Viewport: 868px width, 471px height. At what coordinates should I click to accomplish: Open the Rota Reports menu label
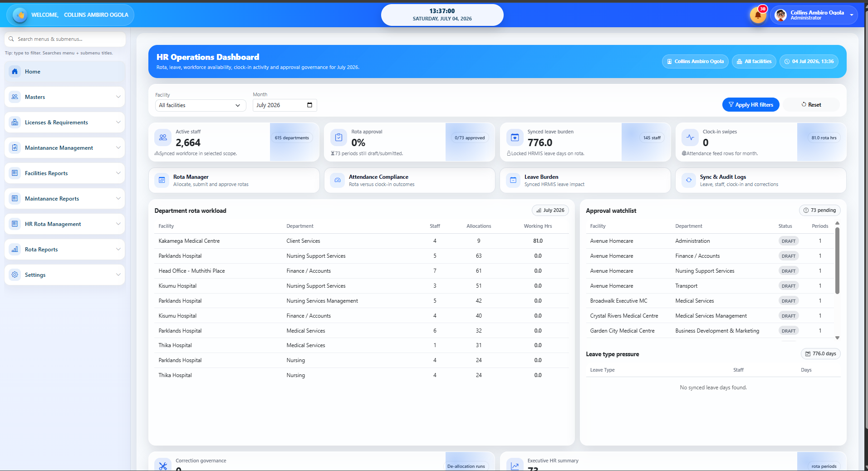[x=41, y=250]
